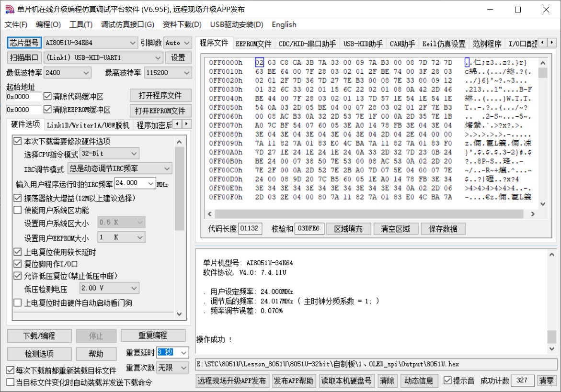Click hardware options list scroll up arrow

click(179, 142)
